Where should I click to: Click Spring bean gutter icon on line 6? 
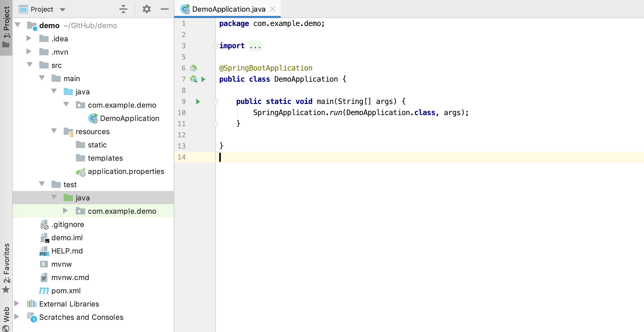coord(194,68)
